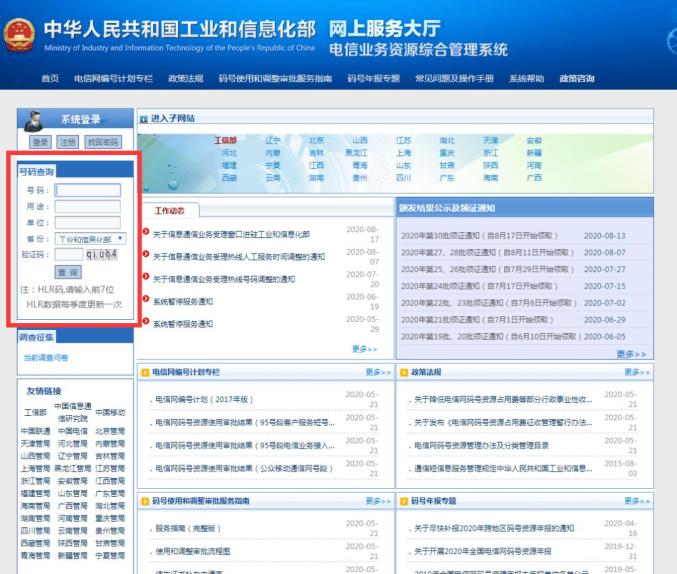
Task: Click the yellow icon beside 政策法规 section
Action: click(x=404, y=372)
